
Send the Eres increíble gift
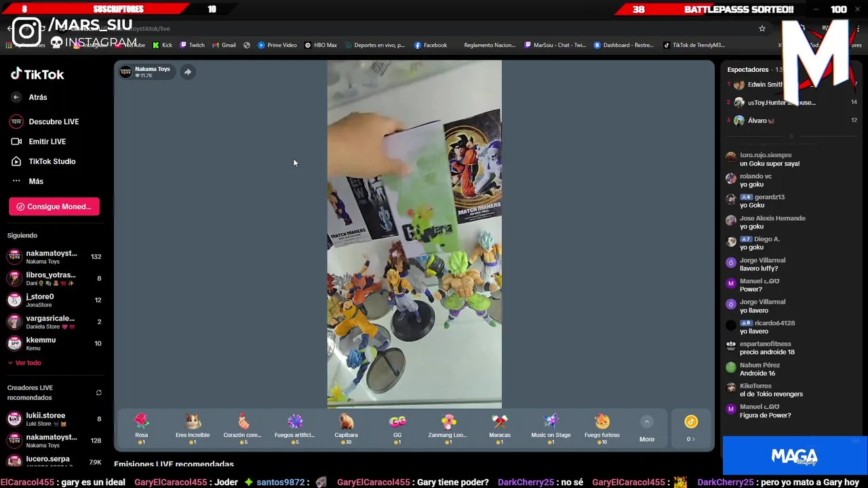point(193,429)
